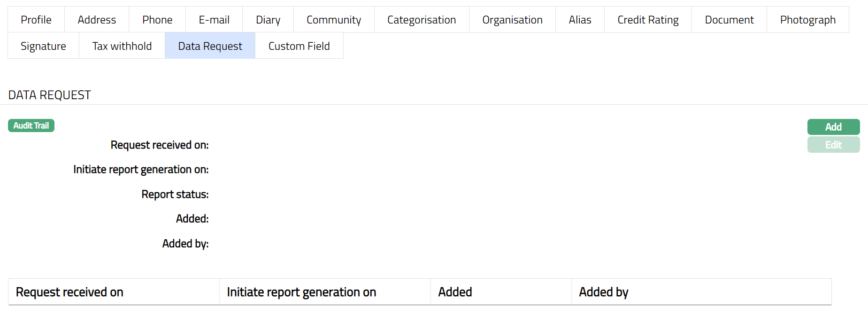Click the green Audit Trail button

31,126
